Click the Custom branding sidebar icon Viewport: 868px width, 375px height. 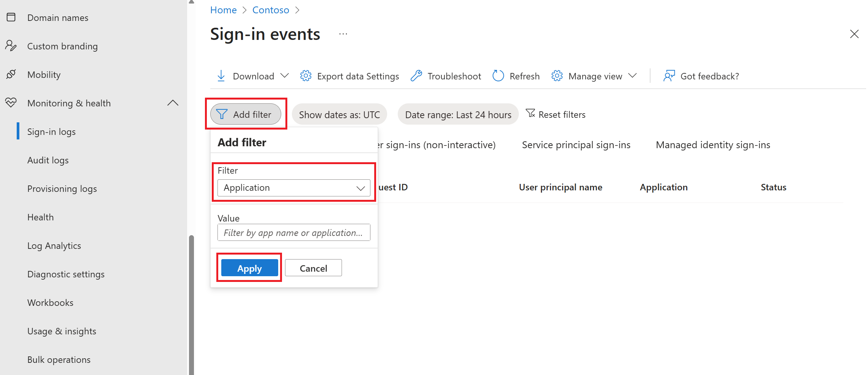pyautogui.click(x=11, y=46)
